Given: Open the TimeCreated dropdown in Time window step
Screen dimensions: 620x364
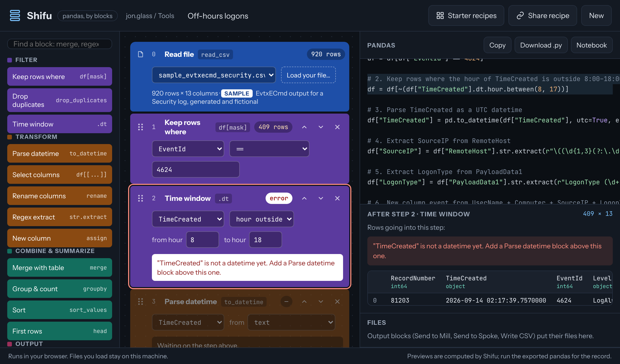Looking at the screenshot, I should tap(188, 219).
